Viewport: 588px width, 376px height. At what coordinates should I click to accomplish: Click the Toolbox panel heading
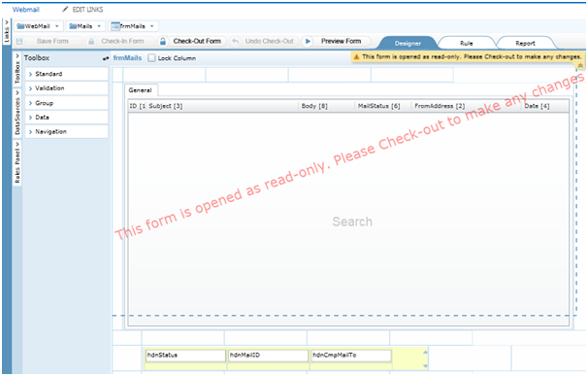37,58
